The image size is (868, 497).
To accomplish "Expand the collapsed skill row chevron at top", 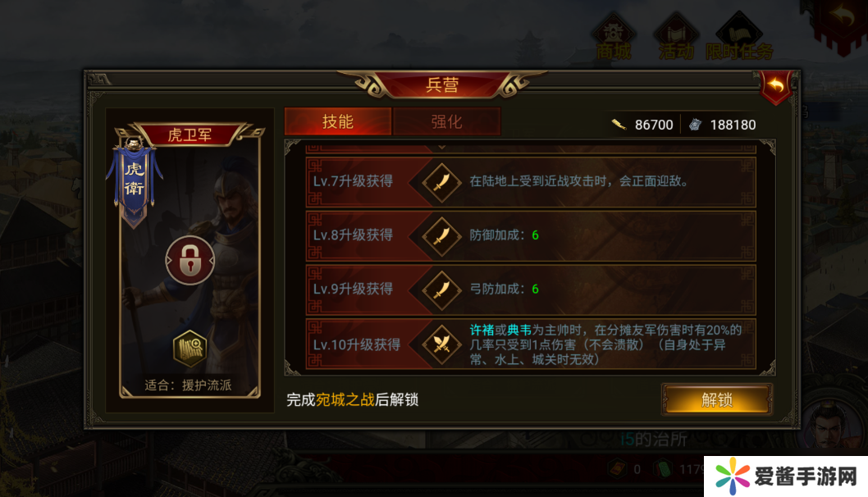I will (441, 148).
